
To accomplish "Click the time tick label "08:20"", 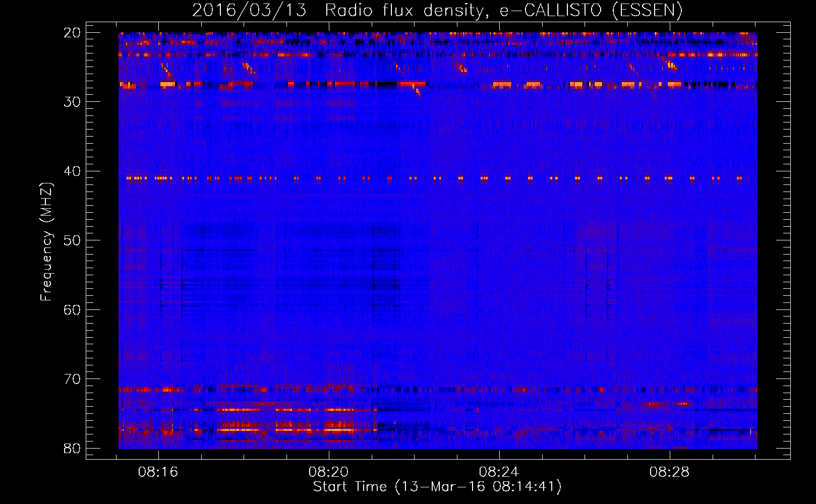I will coord(329,472).
